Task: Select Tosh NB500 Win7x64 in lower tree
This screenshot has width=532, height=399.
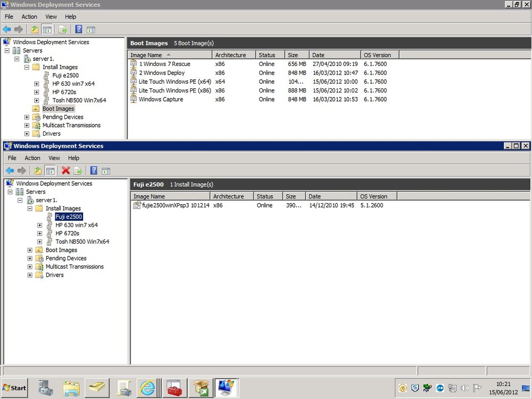Action: pos(82,242)
